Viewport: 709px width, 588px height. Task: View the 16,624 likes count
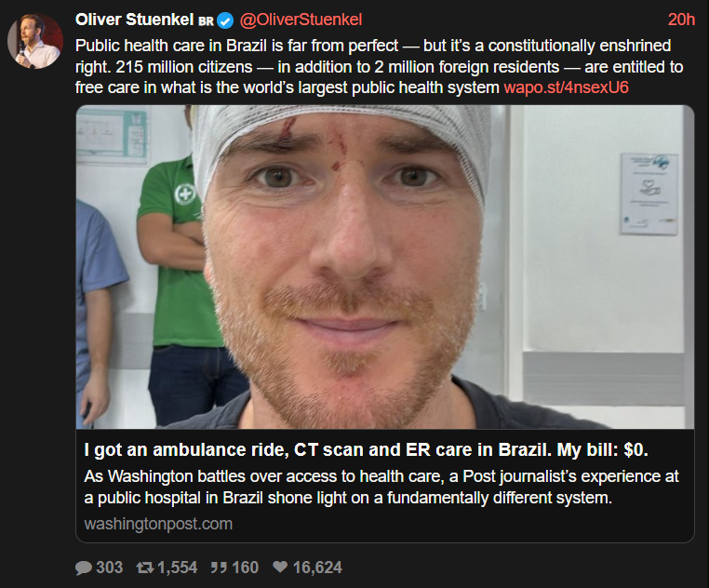click(317, 568)
